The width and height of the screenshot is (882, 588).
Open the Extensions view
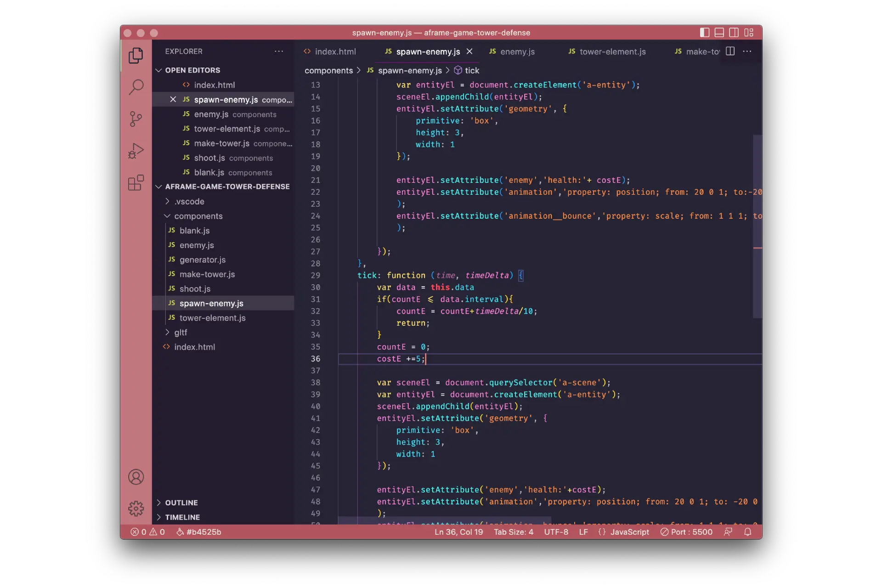[136, 182]
